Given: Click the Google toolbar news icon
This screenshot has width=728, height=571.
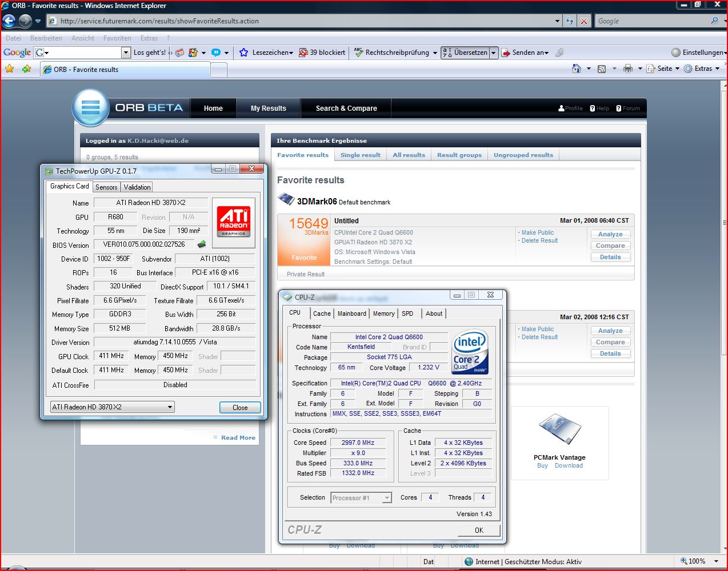Looking at the screenshot, I should pyautogui.click(x=179, y=53).
